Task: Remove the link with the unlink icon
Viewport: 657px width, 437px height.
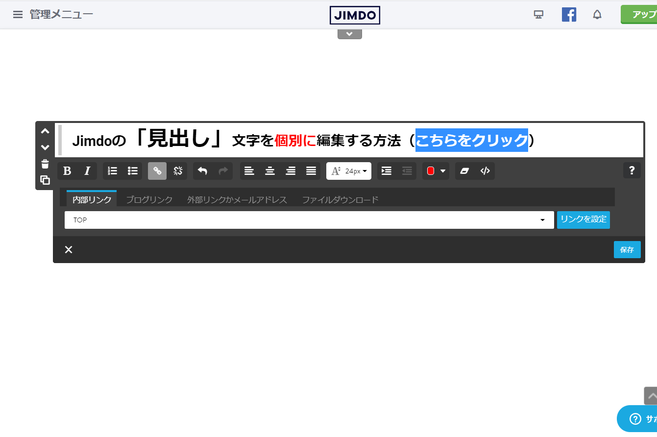Action: (178, 171)
